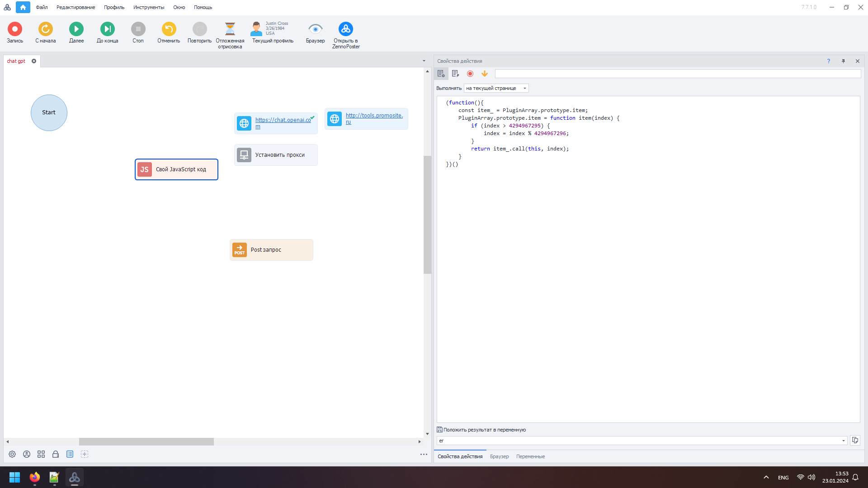Image resolution: width=868 pixels, height=488 pixels.
Task: Select the Свой JavaScript код action block
Action: point(176,169)
